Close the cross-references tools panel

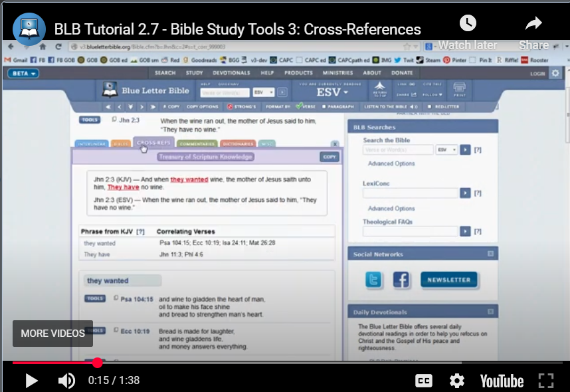335,144
